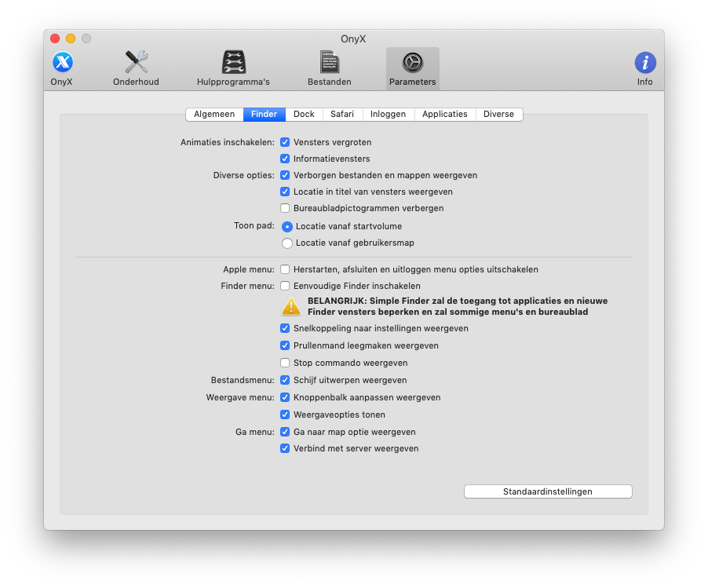Image resolution: width=708 pixels, height=588 pixels.
Task: Switch to the Diverse tab
Action: pos(499,115)
